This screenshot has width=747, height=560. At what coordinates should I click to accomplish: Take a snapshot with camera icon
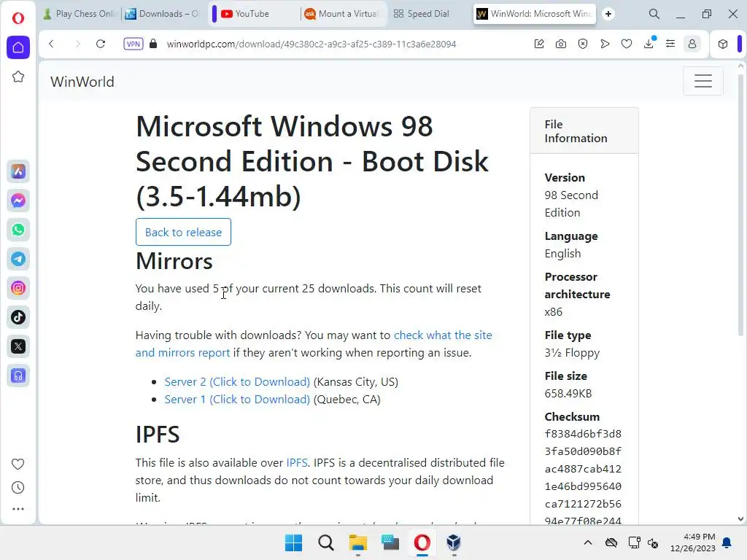561,44
